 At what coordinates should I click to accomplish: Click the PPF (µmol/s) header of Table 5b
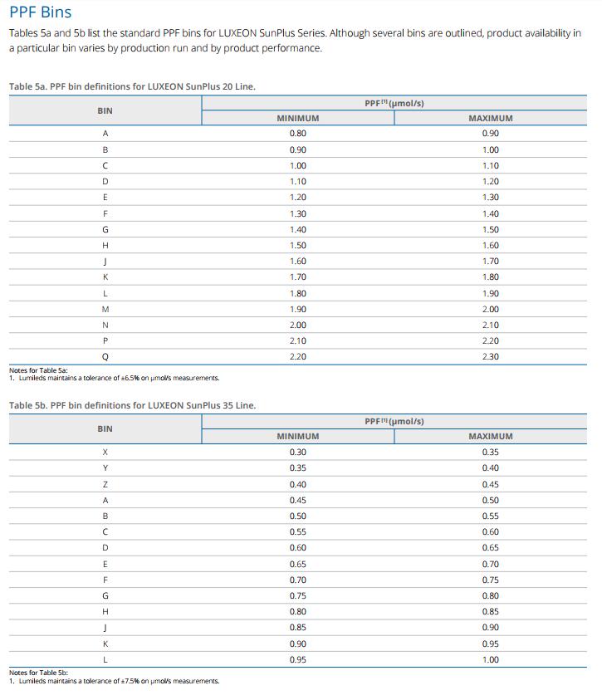[394, 422]
